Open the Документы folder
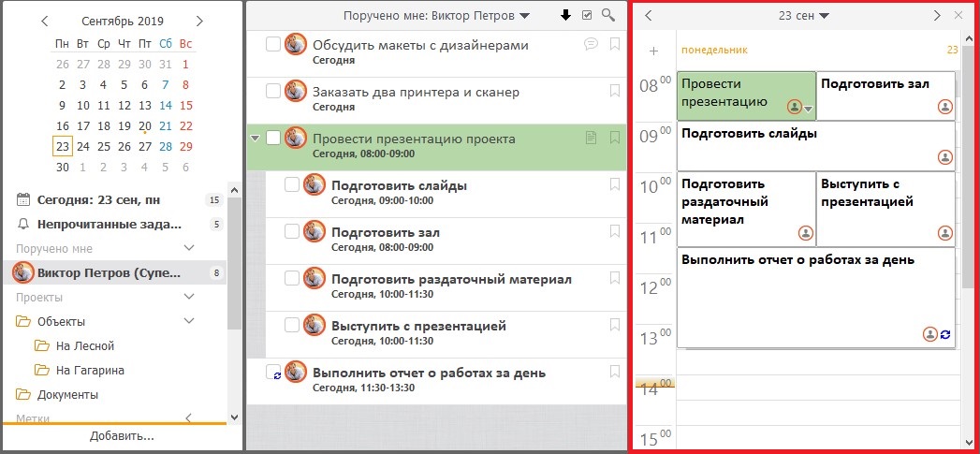This screenshot has height=454, width=980. (67, 395)
